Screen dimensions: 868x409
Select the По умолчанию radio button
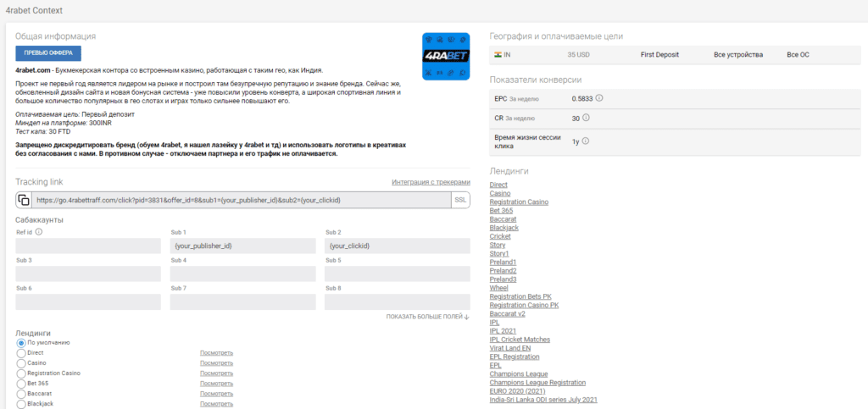(x=21, y=343)
